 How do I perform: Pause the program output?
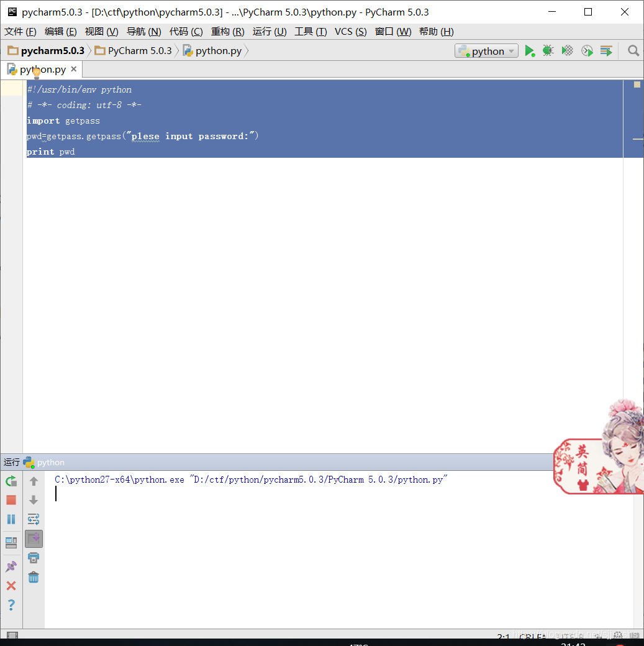(11, 519)
